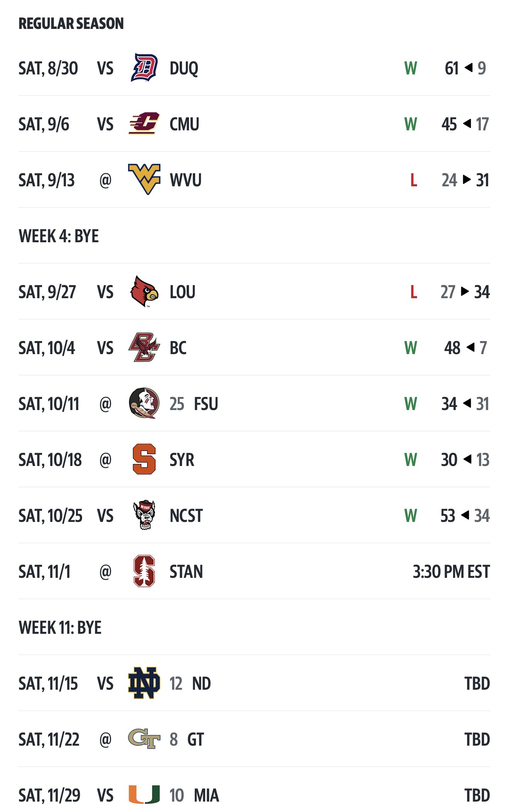Image resolution: width=509 pixels, height=812 pixels.
Task: Click the NC State wolf logo
Action: point(144,515)
